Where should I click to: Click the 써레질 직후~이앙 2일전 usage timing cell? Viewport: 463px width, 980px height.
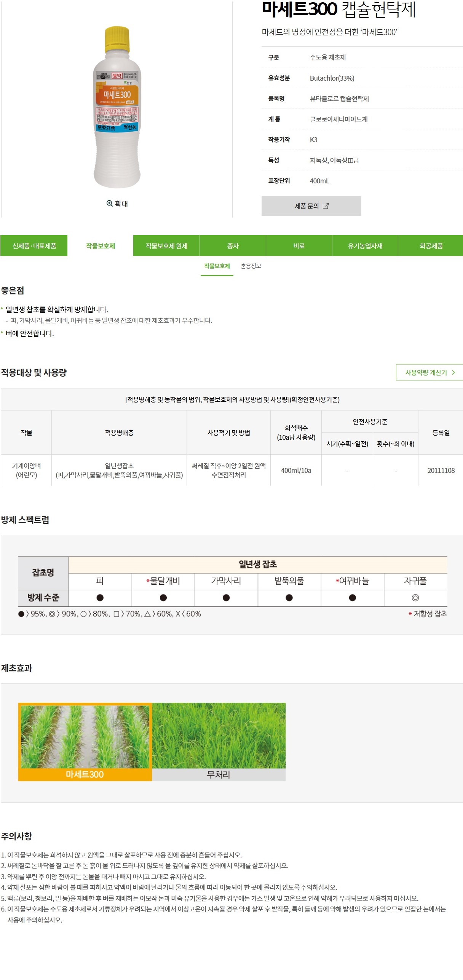pyautogui.click(x=229, y=471)
